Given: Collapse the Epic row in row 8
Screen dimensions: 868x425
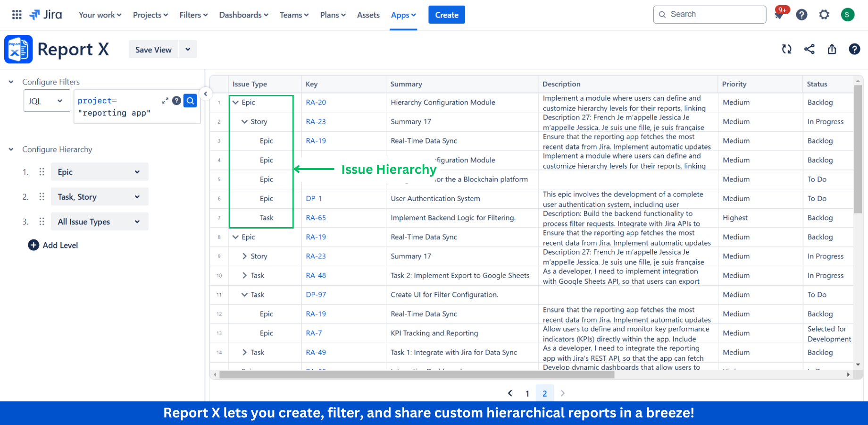Looking at the screenshot, I should pos(235,237).
